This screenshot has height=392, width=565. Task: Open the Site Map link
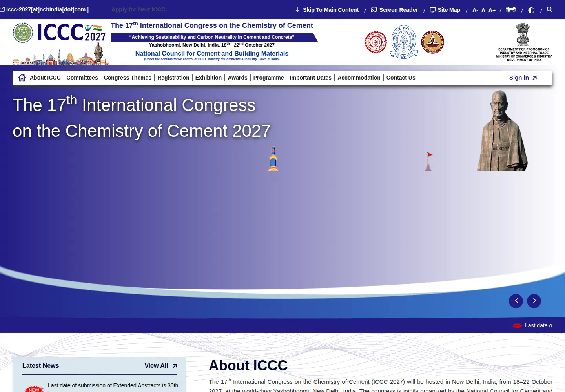pos(445,10)
